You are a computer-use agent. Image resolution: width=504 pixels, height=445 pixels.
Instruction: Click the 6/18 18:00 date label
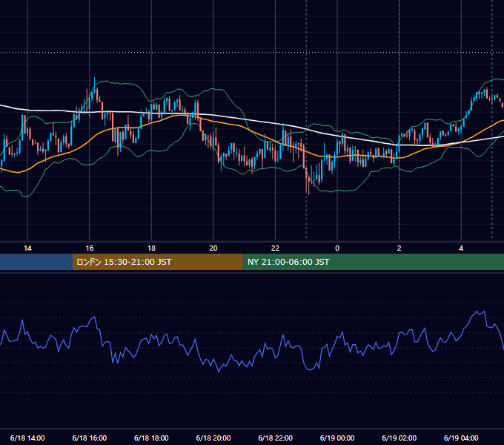pos(151,438)
